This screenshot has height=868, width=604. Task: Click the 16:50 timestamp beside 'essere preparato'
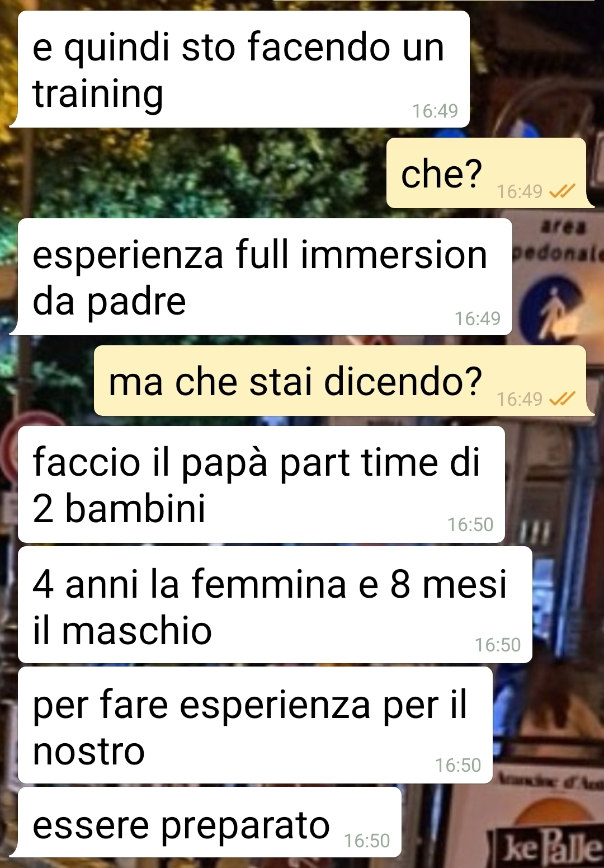tap(367, 841)
